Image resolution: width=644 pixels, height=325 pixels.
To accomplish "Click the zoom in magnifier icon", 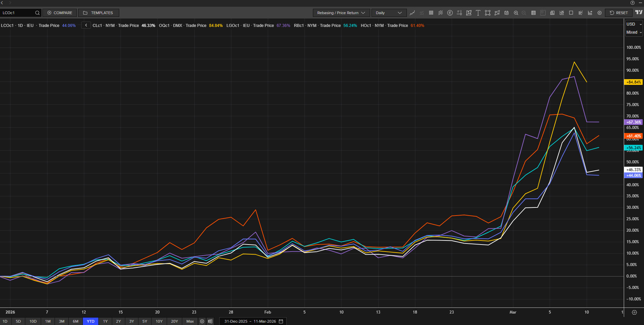I will pos(516,13).
